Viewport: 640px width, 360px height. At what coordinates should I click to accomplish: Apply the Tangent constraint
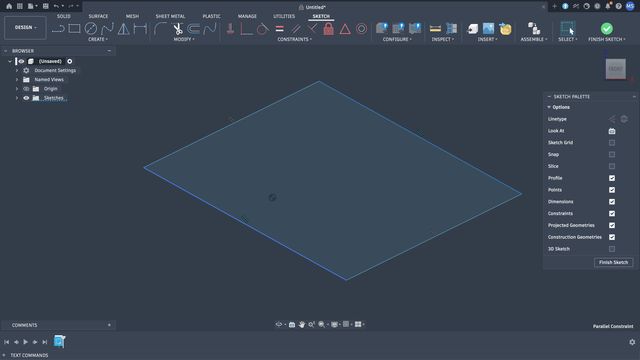tap(263, 29)
